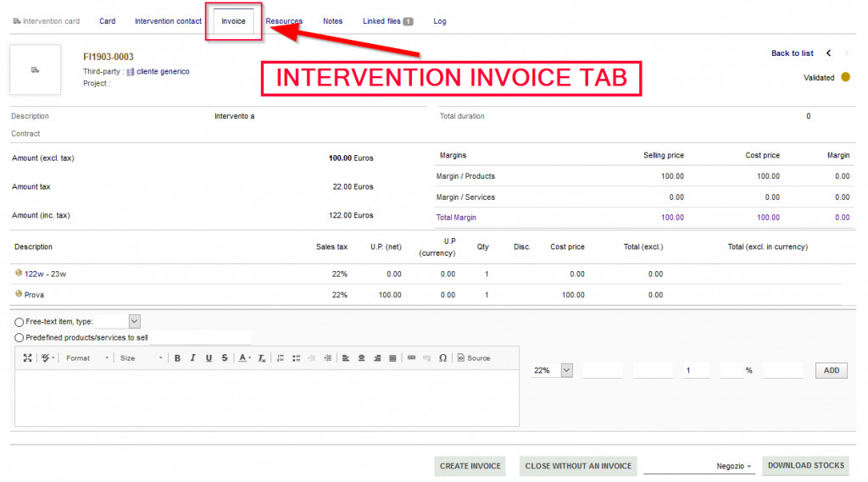Toggle italic text formatting
Screen dimensions: 868x482
coord(193,358)
